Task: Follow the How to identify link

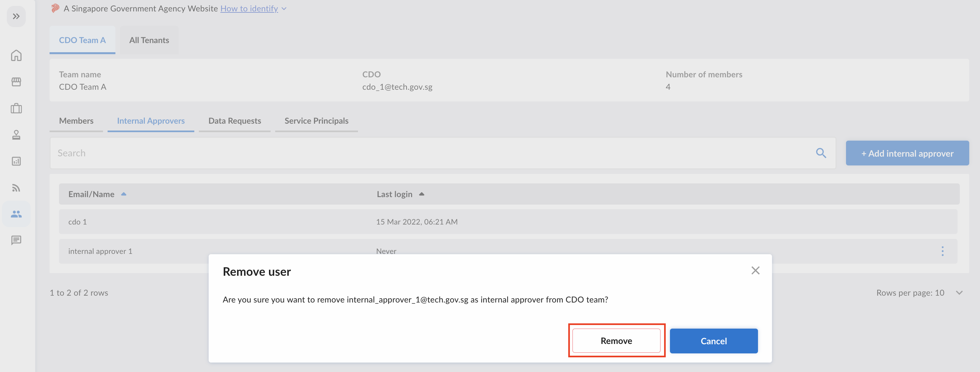Action: tap(249, 8)
